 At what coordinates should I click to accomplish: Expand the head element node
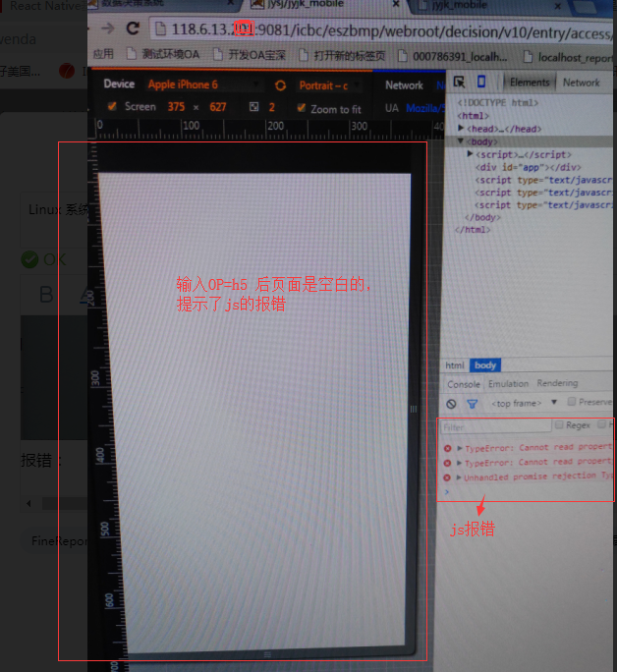pyautogui.click(x=461, y=128)
